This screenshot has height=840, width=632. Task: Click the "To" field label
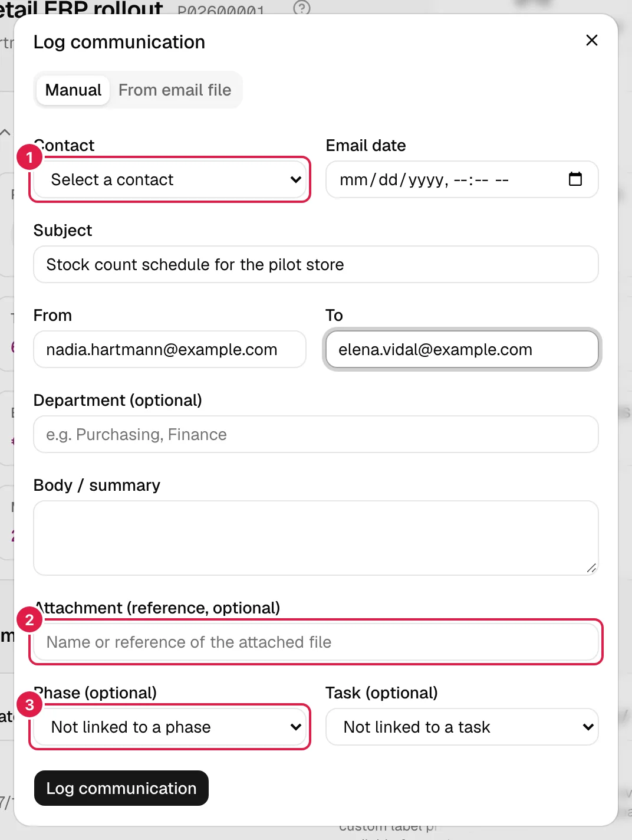tap(334, 315)
